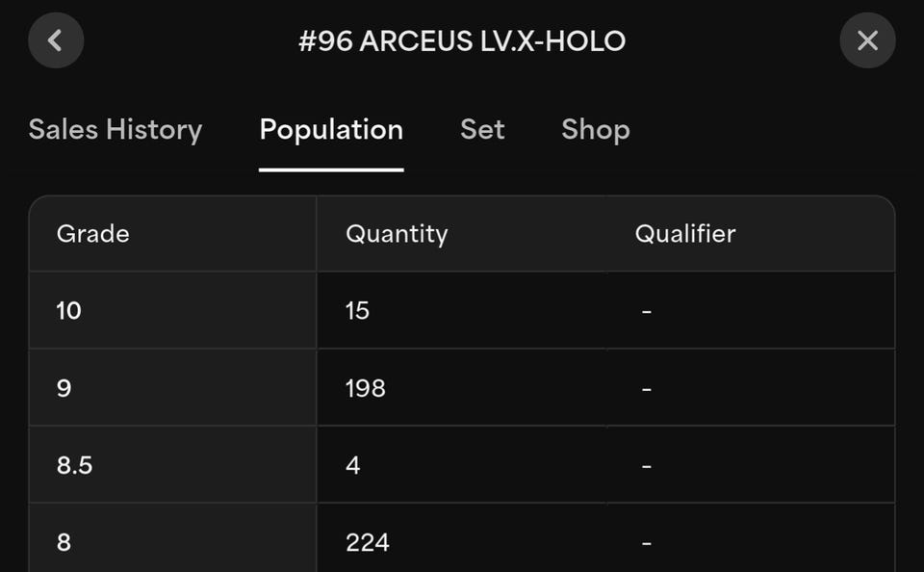Click quantity value 224

point(367,542)
